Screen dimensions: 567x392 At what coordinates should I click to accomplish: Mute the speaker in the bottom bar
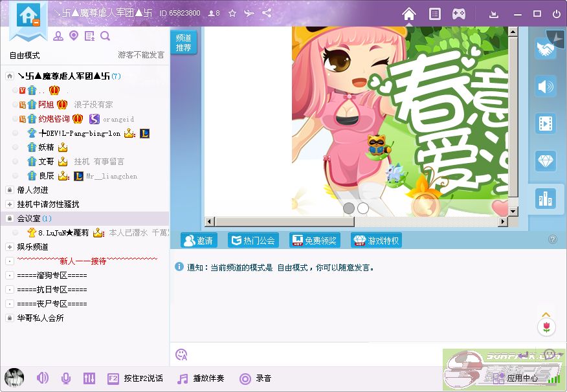pos(42,378)
